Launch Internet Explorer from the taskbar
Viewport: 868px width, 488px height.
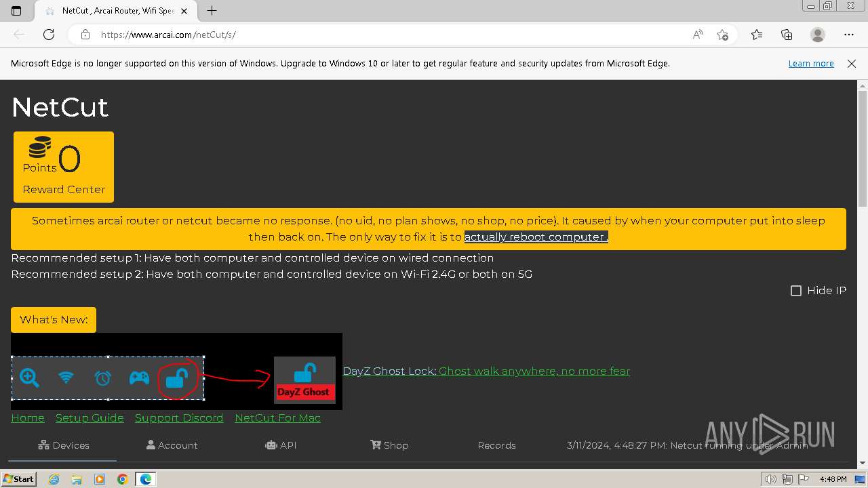click(54, 479)
